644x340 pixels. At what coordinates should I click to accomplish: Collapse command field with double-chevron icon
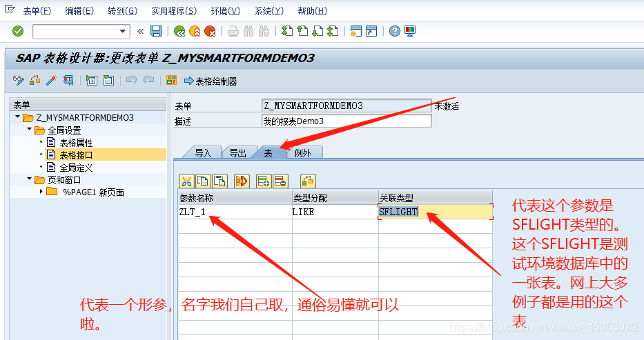140,31
